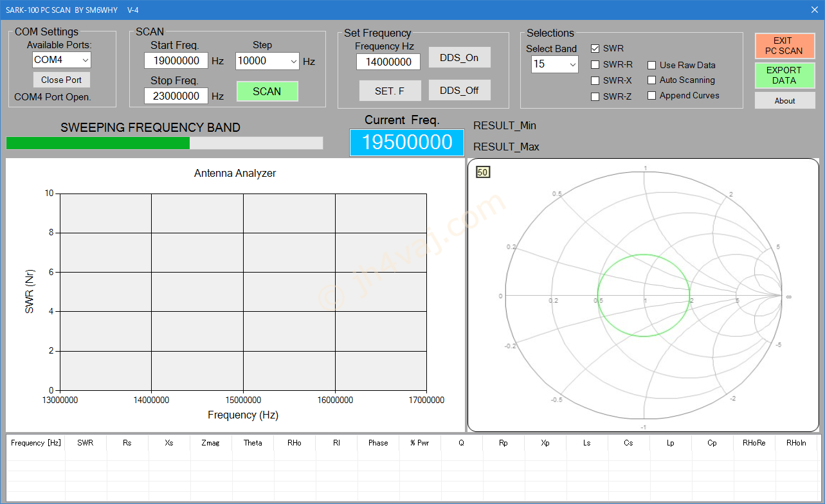Image resolution: width=825 pixels, height=504 pixels.
Task: Select the RHoRe column header
Action: point(754,442)
